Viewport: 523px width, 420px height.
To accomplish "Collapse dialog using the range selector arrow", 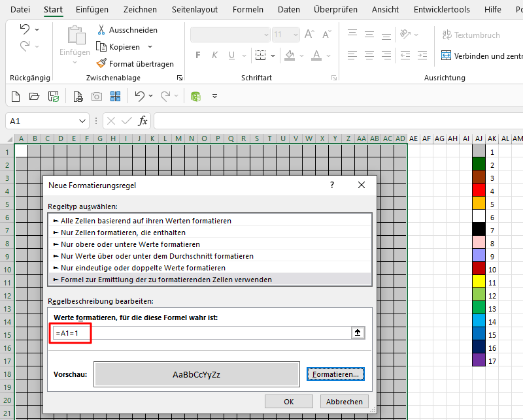I will tap(357, 332).
